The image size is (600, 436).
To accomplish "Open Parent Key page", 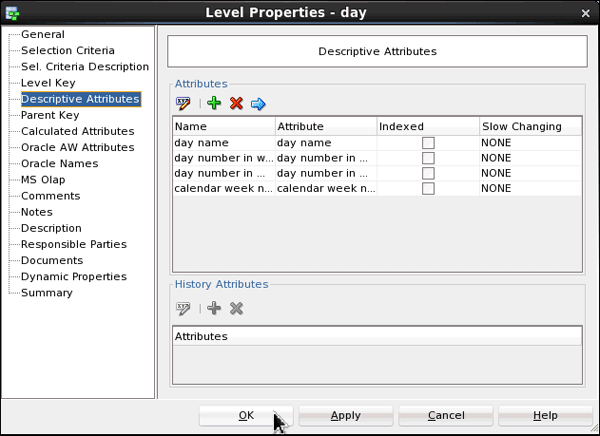I will point(50,115).
